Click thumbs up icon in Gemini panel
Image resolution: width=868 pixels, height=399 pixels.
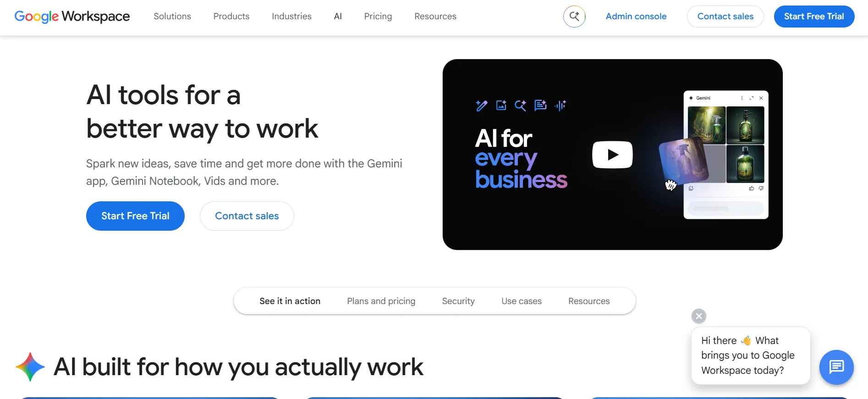pos(752,188)
